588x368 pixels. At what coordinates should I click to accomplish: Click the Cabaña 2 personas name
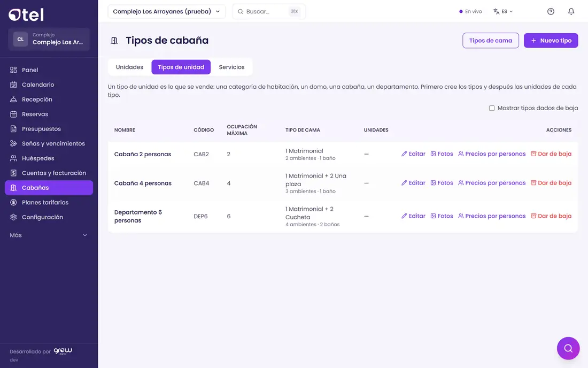(x=143, y=154)
